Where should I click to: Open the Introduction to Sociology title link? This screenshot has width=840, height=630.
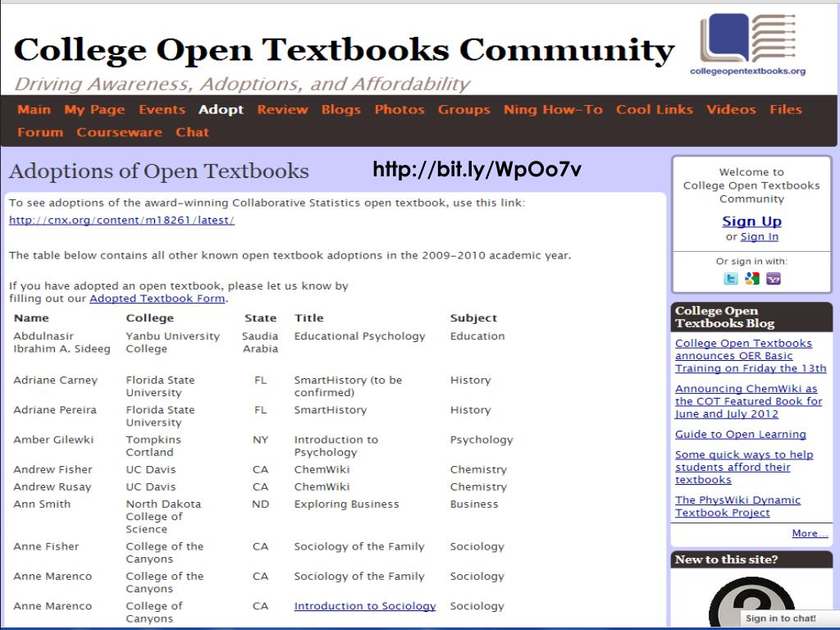[365, 606]
